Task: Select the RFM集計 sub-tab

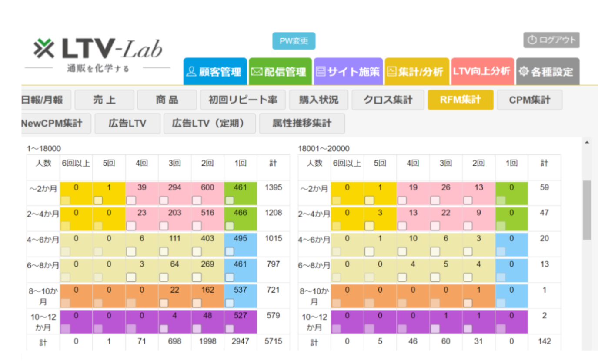Action: [x=460, y=100]
